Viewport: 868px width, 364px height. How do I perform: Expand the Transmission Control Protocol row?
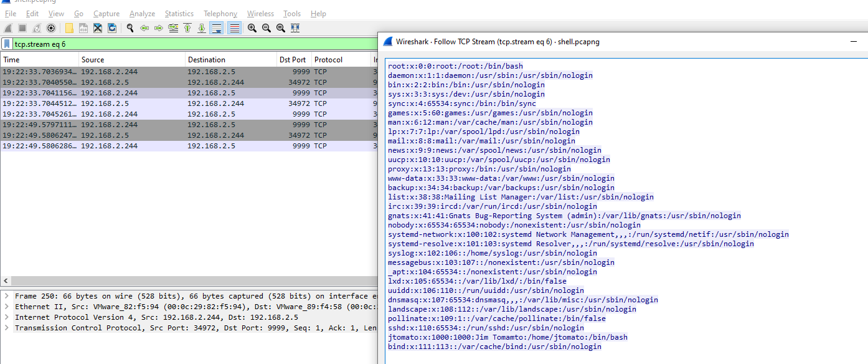click(6, 328)
